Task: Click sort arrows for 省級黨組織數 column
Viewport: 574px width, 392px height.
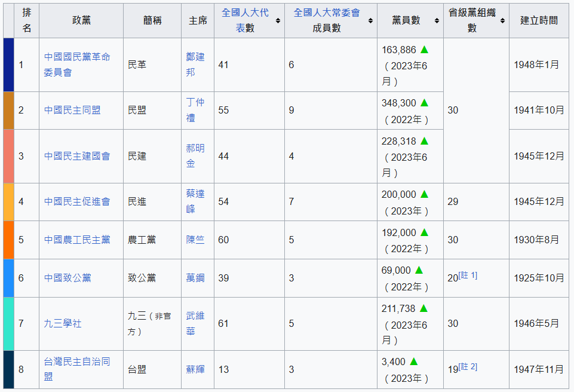Action: [502, 20]
